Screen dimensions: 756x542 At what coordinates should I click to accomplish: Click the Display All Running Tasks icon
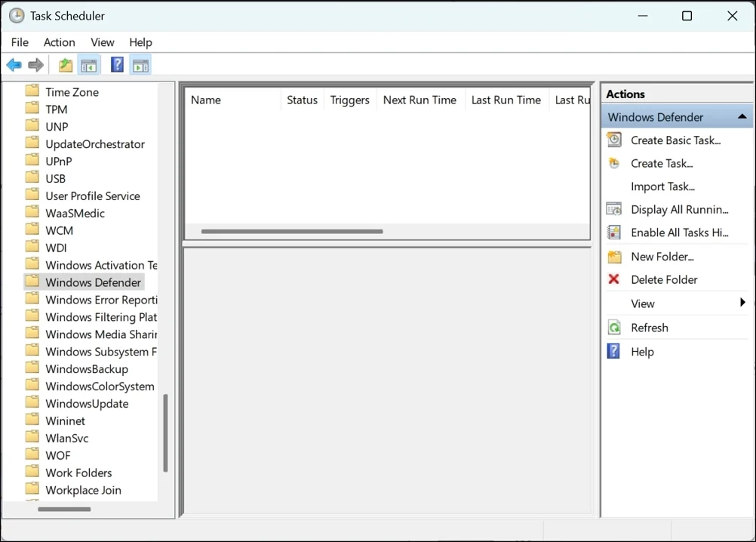(613, 209)
